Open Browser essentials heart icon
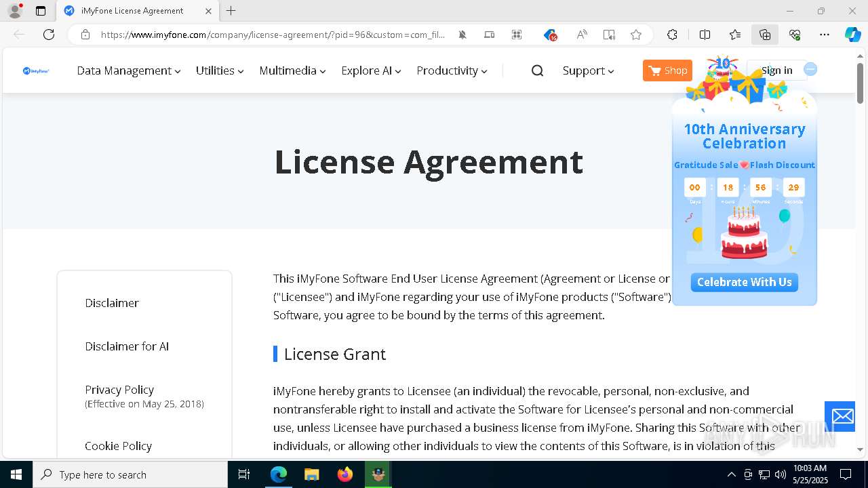 (x=795, y=35)
